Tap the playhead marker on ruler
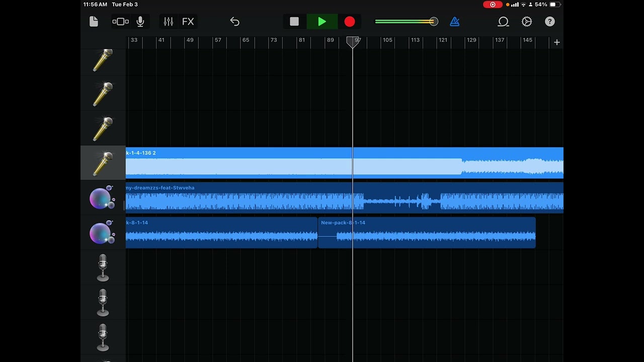The width and height of the screenshot is (644, 362). (x=353, y=42)
